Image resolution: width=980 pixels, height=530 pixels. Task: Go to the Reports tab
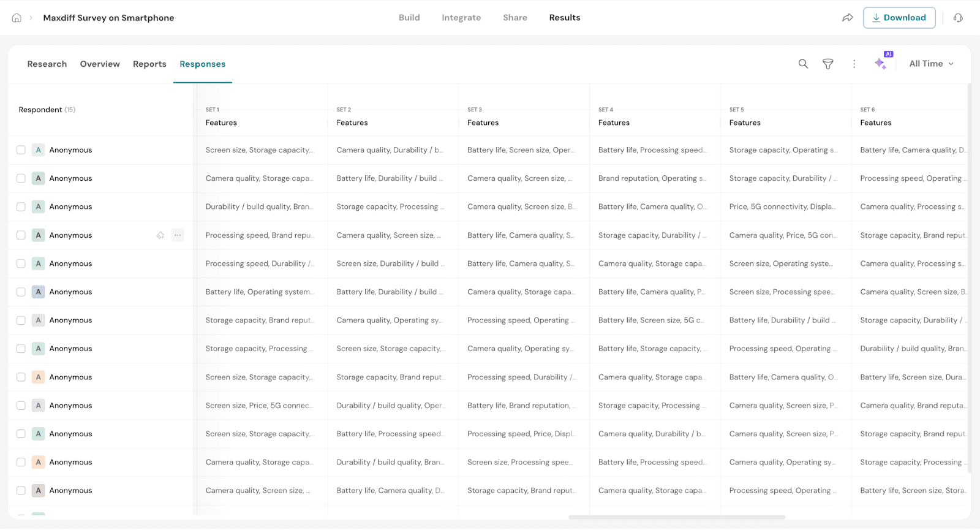(x=149, y=64)
